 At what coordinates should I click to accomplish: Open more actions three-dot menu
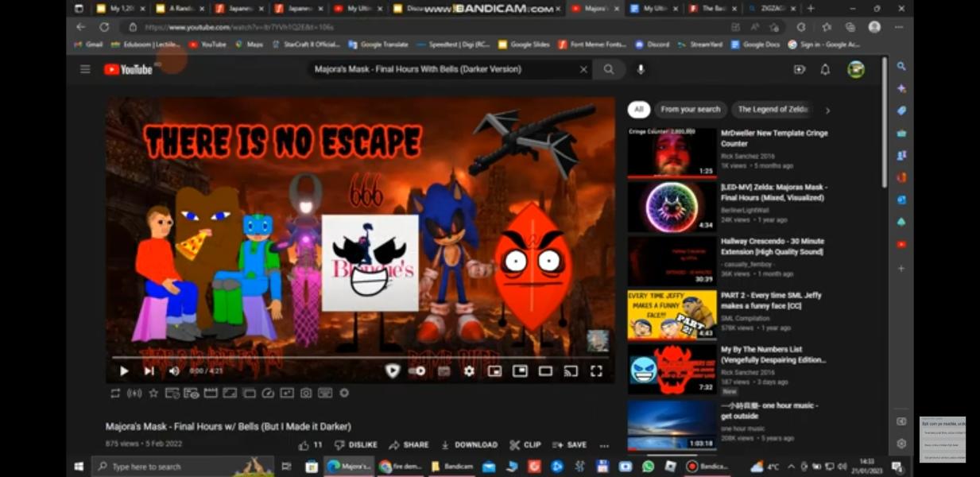point(604,445)
